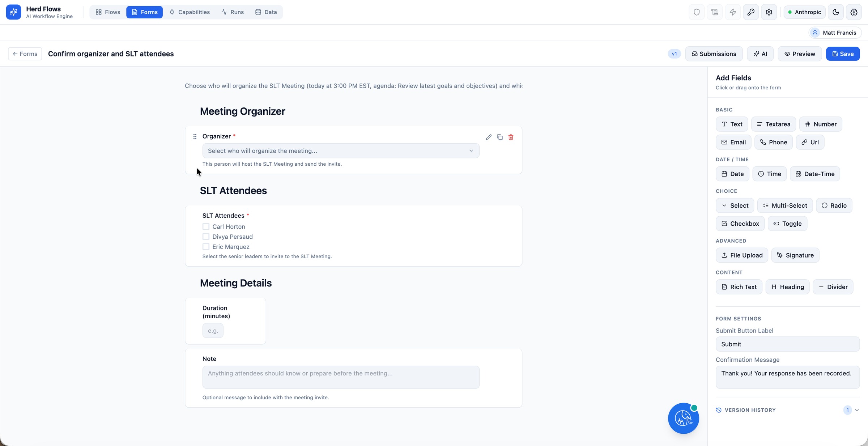The height and width of the screenshot is (446, 868).
Task: Switch to the Flows tab
Action: 108,12
